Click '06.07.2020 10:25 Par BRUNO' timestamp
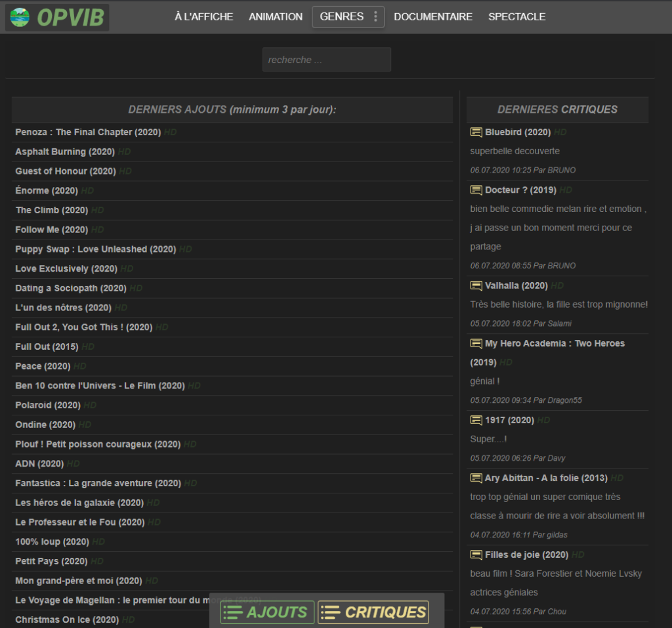This screenshot has width=672, height=628. [x=523, y=170]
